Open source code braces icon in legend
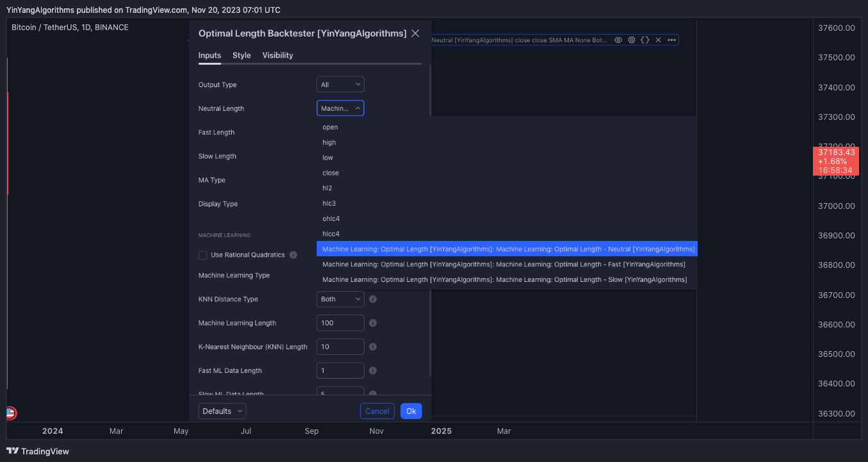868x462 pixels. coord(645,40)
